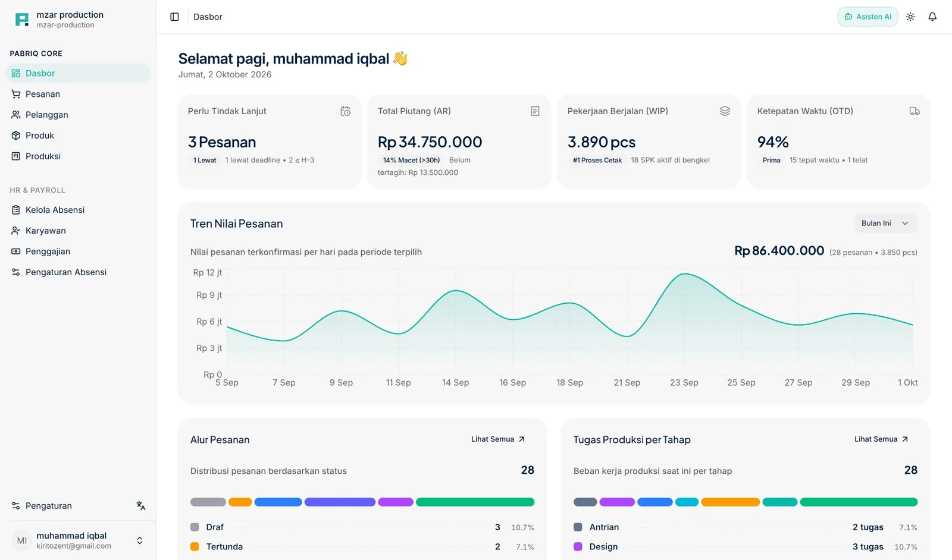
Task: Go to Penggajian page
Action: [78, 251]
